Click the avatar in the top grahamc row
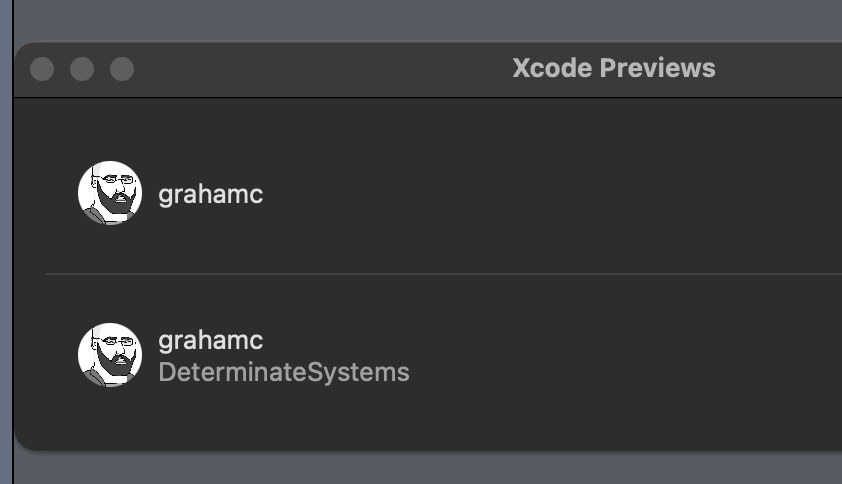The width and height of the screenshot is (842, 484). pyautogui.click(x=110, y=193)
